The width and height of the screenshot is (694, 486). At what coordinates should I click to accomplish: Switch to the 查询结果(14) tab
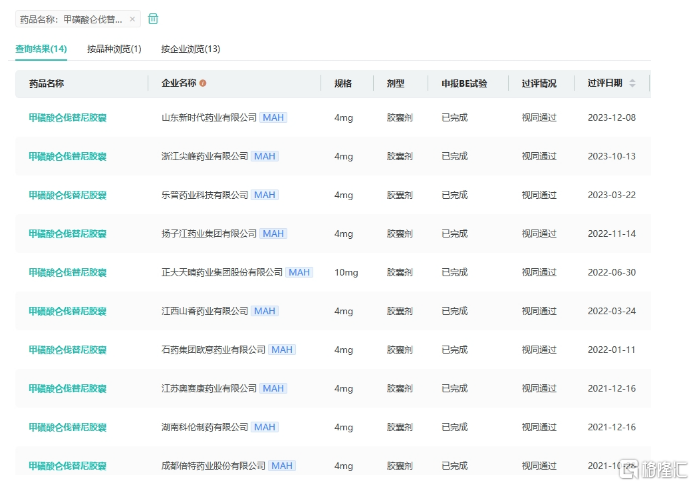coord(41,49)
